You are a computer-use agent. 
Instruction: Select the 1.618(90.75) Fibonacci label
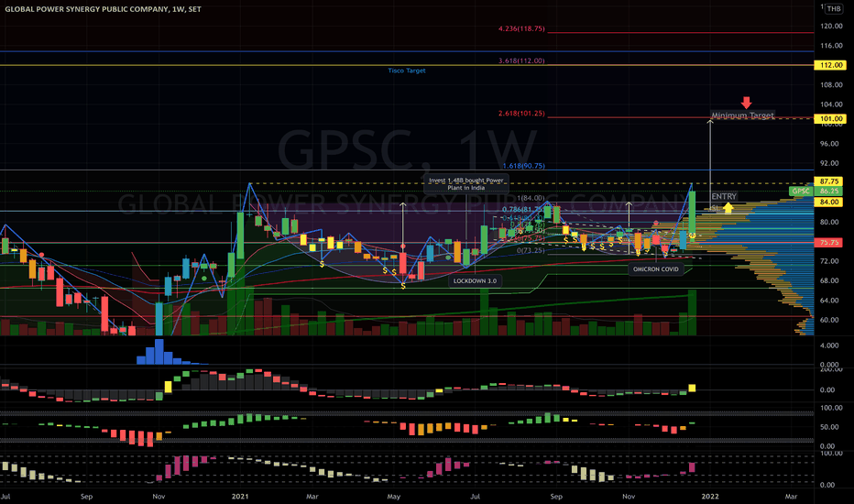click(x=523, y=166)
